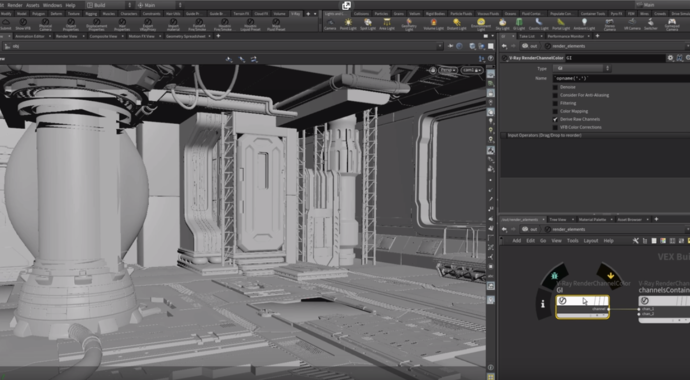Switch to the Tree View tab

(558, 219)
